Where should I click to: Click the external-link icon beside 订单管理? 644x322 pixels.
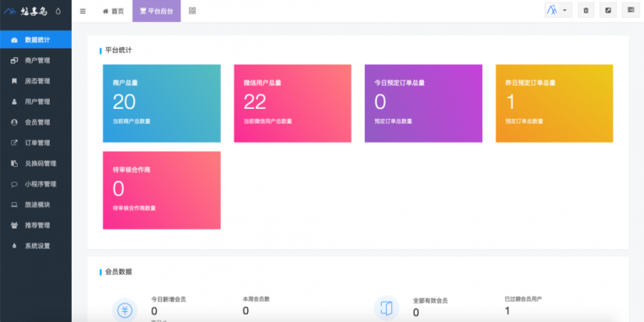pos(14,143)
